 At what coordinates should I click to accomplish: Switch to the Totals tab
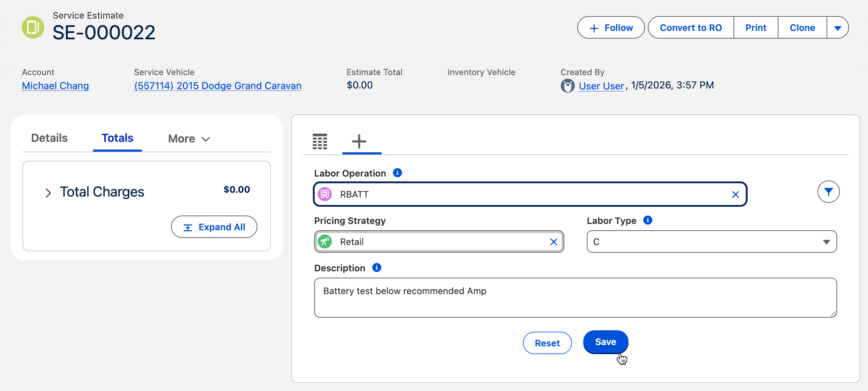pos(117,138)
